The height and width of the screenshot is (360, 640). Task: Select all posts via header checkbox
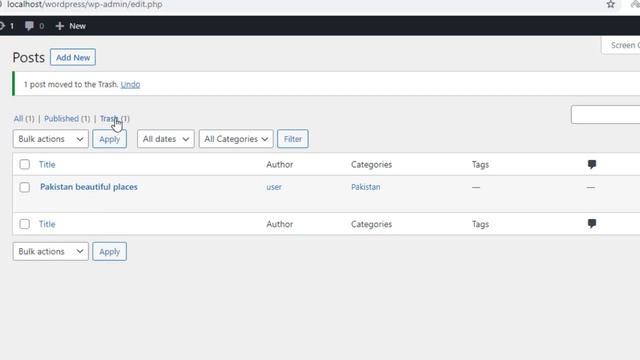[x=24, y=164]
